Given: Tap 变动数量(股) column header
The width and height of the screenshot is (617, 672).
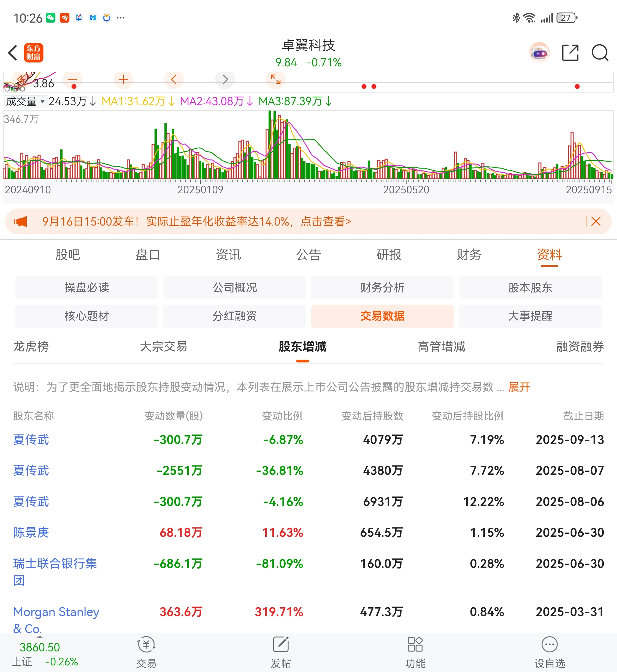Looking at the screenshot, I should coord(174,416).
